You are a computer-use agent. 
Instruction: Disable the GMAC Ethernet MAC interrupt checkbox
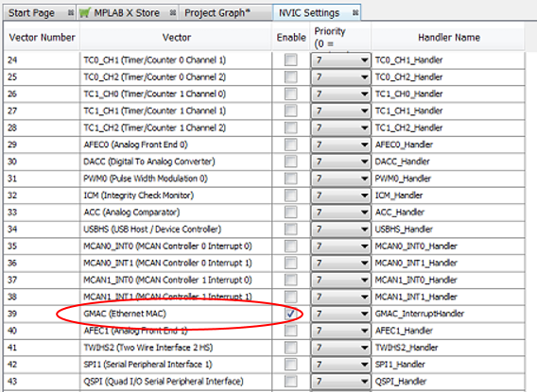(290, 314)
